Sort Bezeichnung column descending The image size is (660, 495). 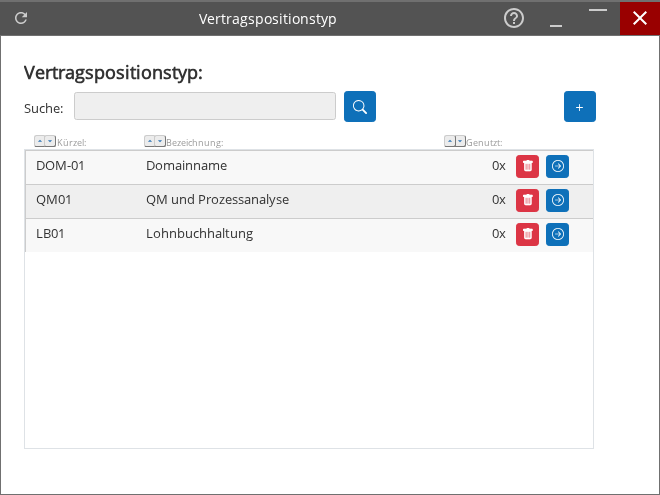[x=160, y=142]
